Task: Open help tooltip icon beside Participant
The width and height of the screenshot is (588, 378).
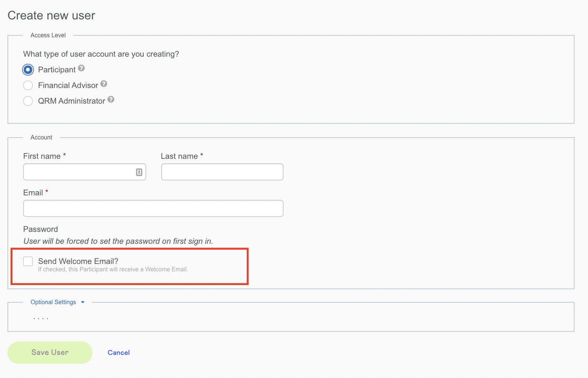Action: [x=81, y=68]
